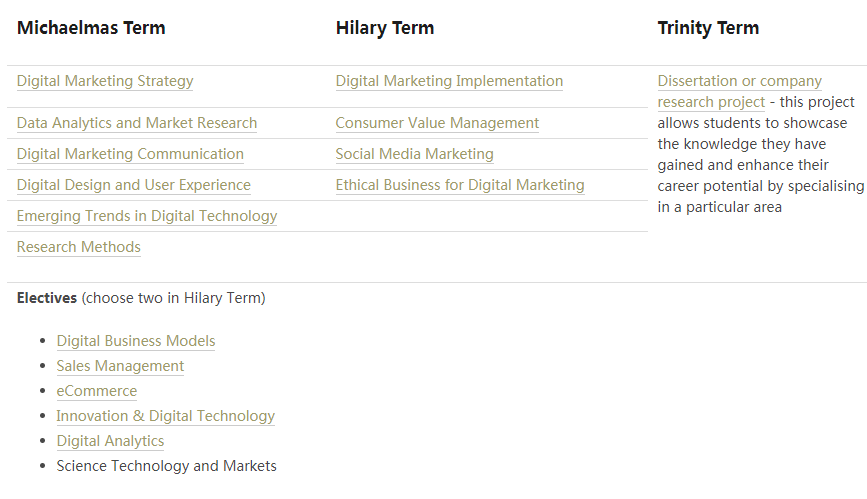The image size is (867, 499).
Task: Click the Trinity Term heading
Action: (x=708, y=28)
